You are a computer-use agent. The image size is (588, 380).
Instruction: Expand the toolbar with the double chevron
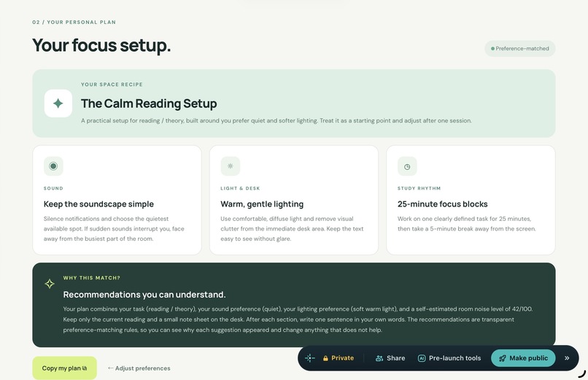pyautogui.click(x=567, y=358)
